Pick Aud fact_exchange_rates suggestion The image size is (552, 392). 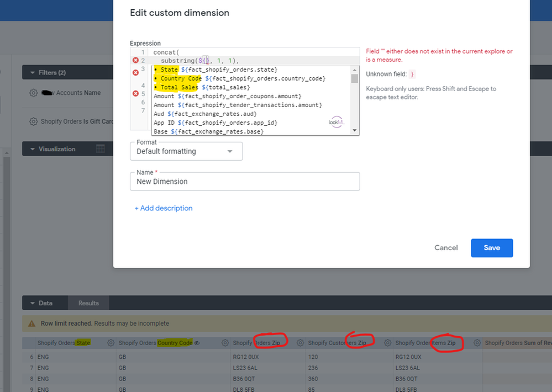click(251, 114)
